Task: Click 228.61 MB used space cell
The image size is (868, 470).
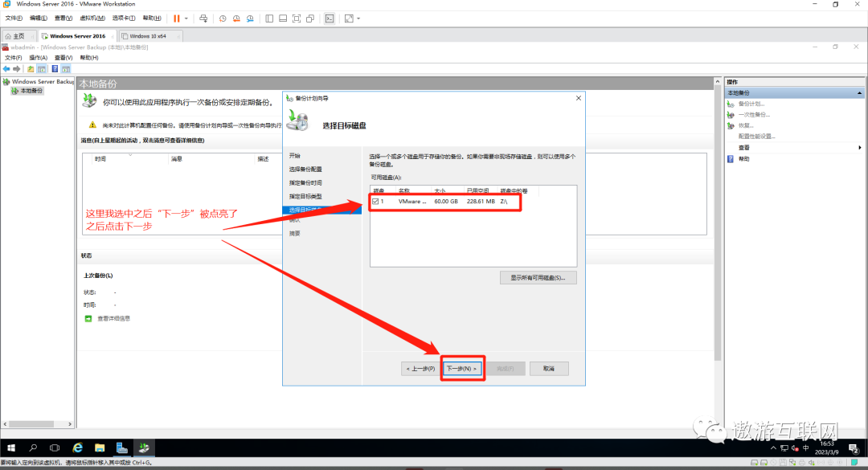Action: tap(481, 202)
